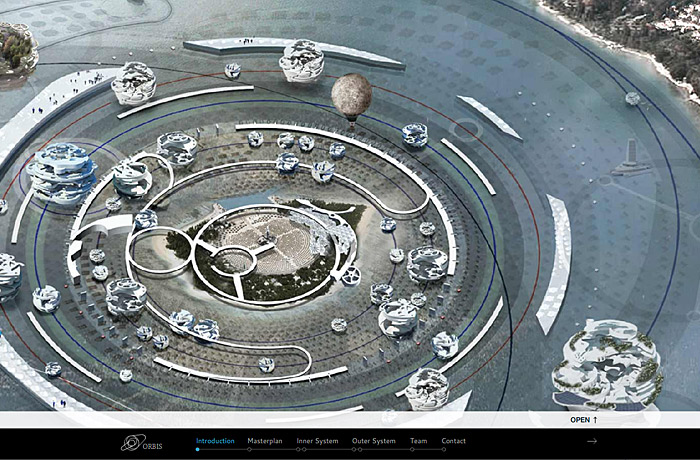Click the progress dot under Masterplan
Screen dimensions: 700x460
coord(248,450)
